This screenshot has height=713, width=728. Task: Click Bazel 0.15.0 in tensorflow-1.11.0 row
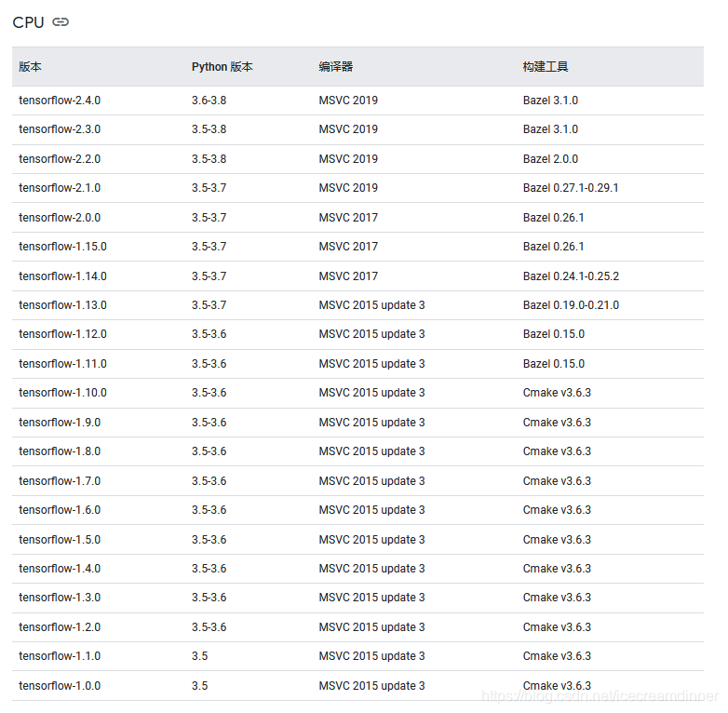(x=553, y=363)
